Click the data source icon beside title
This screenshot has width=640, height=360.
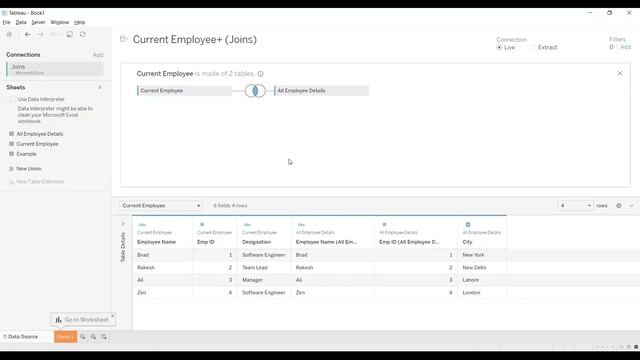[x=122, y=39]
